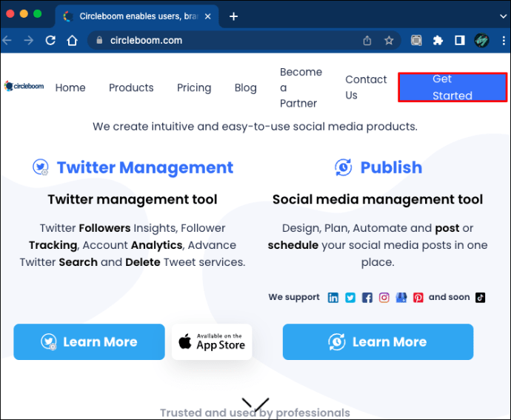Click the TikTok icon after 'and soon'
This screenshot has height=420, width=511.
point(481,298)
